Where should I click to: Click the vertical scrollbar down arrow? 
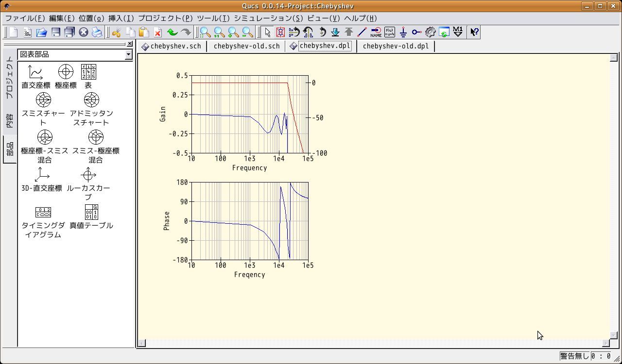click(614, 335)
